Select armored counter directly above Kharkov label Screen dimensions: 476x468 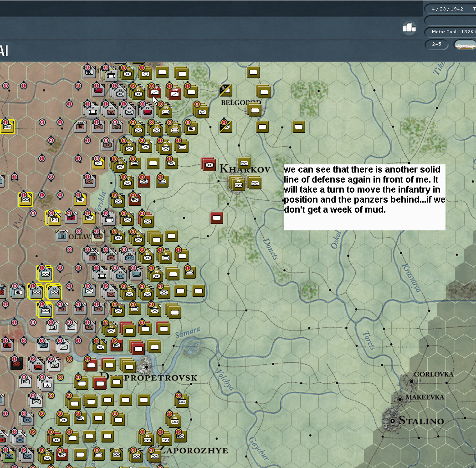(244, 163)
